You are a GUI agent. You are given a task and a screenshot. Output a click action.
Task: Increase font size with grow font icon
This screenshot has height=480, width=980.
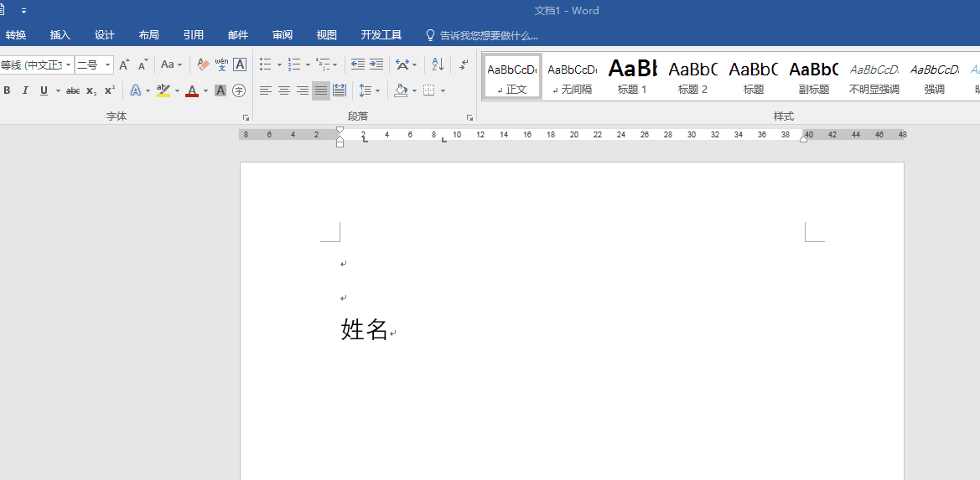[124, 65]
